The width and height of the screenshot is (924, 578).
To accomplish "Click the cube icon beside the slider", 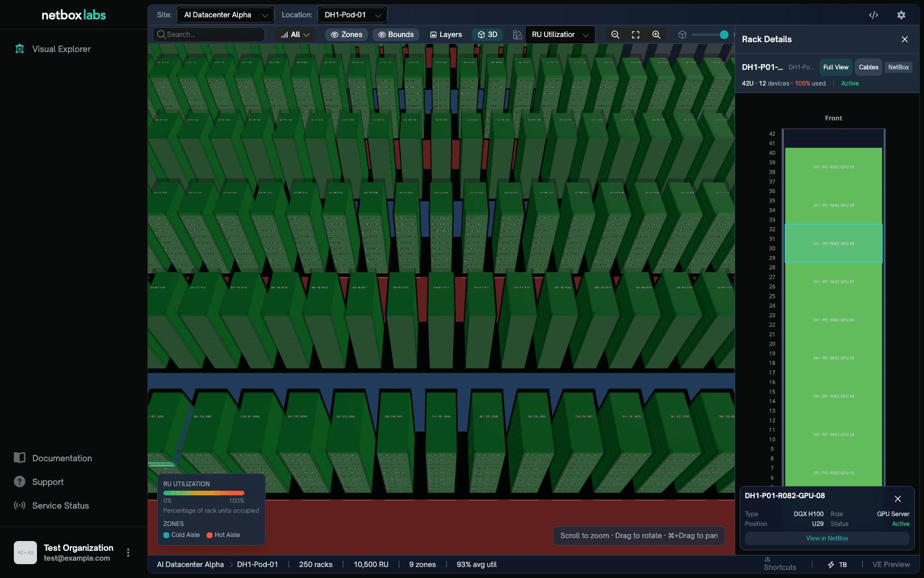I will tap(682, 35).
